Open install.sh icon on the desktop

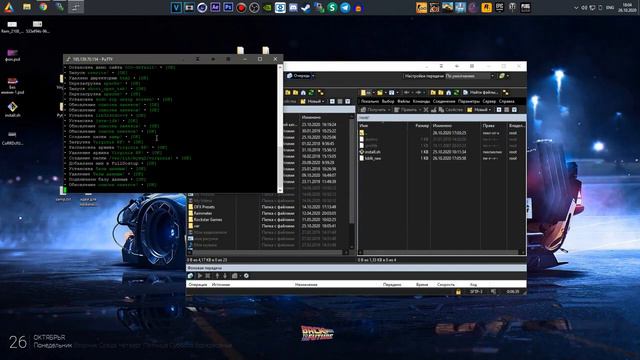12,109
